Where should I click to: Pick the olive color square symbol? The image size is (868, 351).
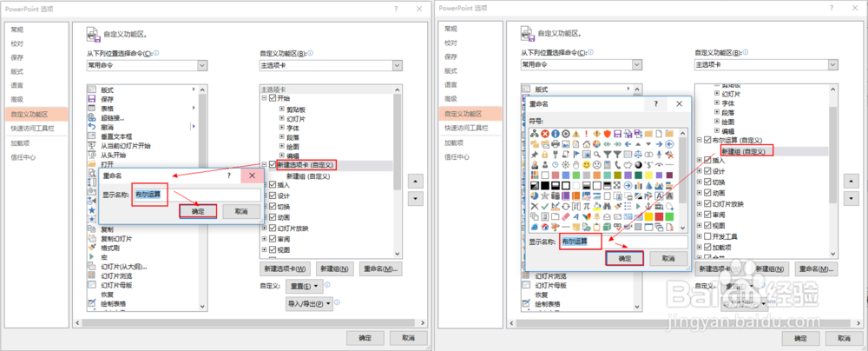point(618,175)
